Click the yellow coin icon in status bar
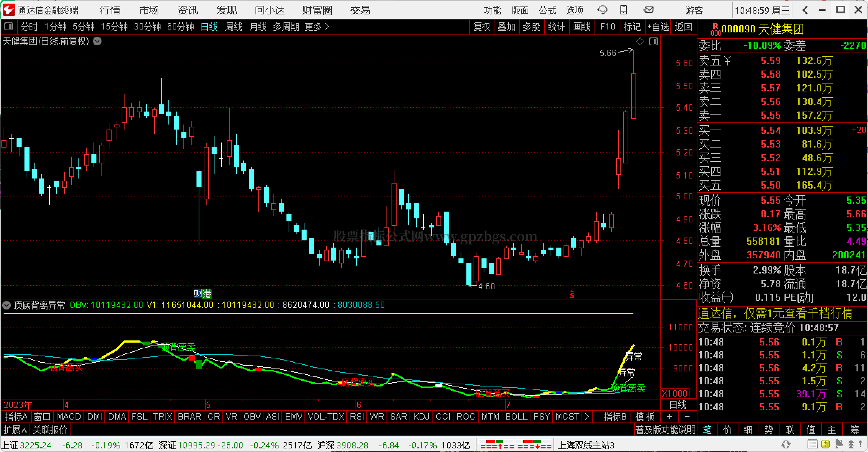This screenshot has width=868, height=452. 826,444
